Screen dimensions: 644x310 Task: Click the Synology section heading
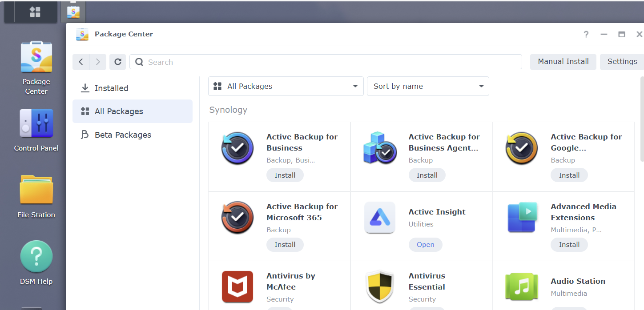tap(228, 110)
